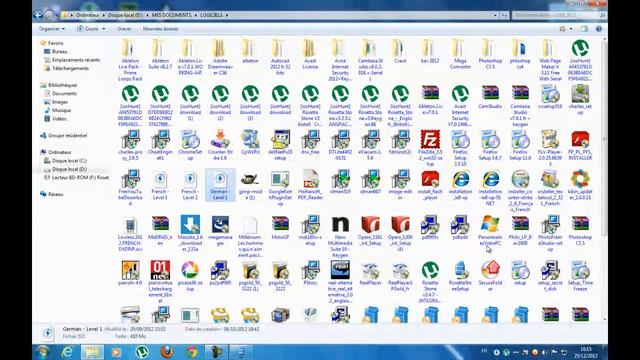Expand the arrow after Ordinateur in the address bar
This screenshot has height=360, width=640.
104,15
